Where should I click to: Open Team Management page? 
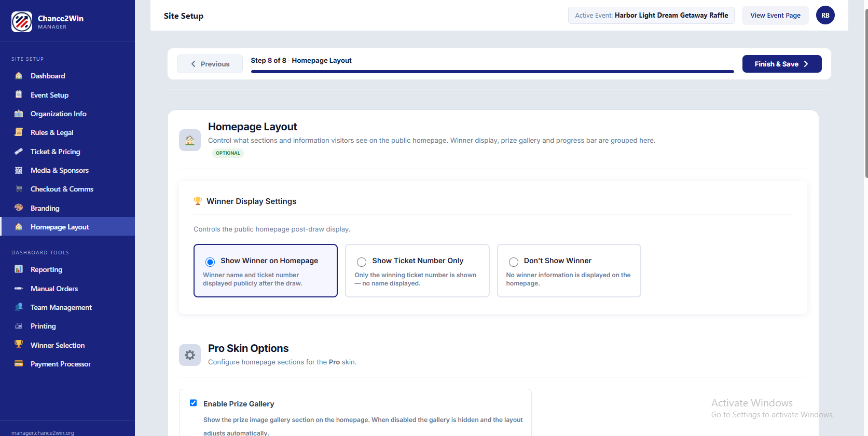[67, 307]
